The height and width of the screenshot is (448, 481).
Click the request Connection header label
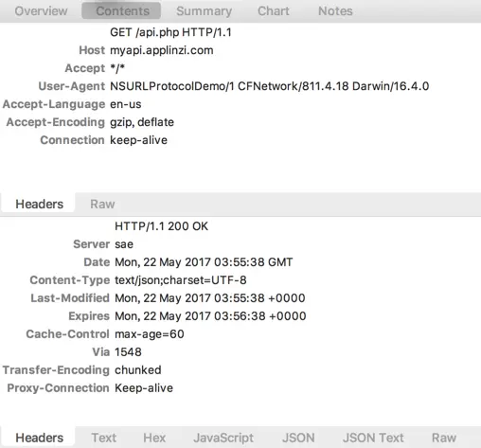pyautogui.click(x=72, y=140)
